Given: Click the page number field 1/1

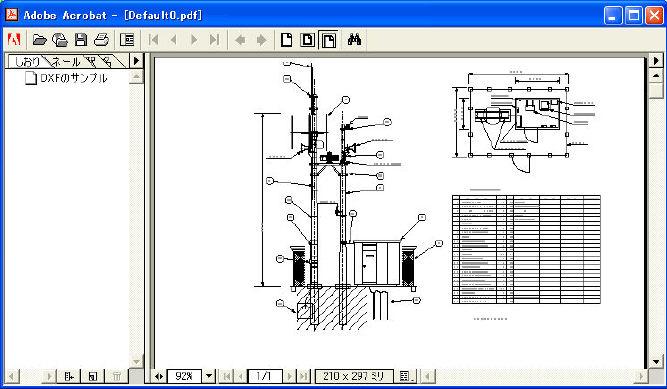Looking at the screenshot, I should pyautogui.click(x=264, y=376).
